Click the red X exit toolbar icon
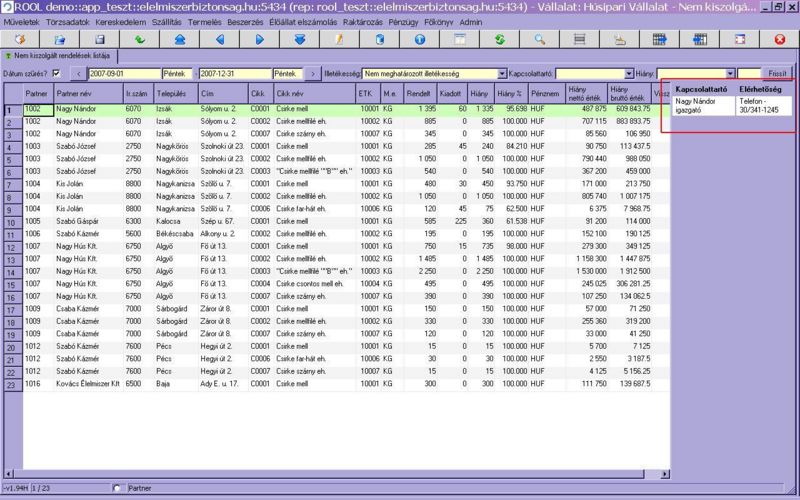The image size is (800, 500). (780, 39)
